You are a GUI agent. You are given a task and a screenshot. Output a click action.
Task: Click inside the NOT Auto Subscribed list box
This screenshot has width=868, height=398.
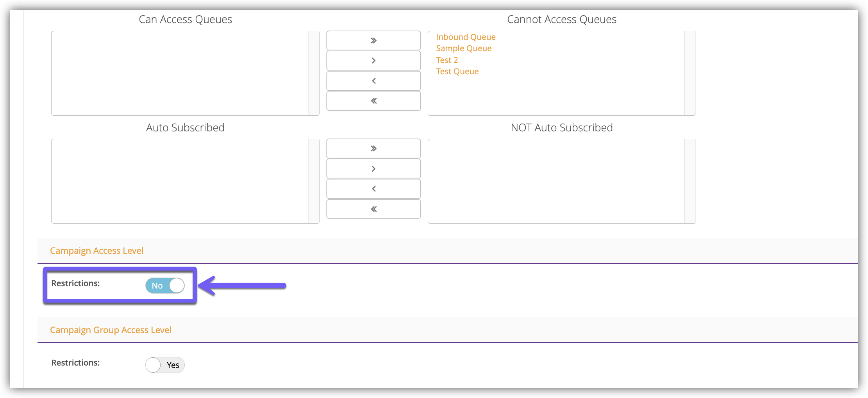(x=556, y=181)
